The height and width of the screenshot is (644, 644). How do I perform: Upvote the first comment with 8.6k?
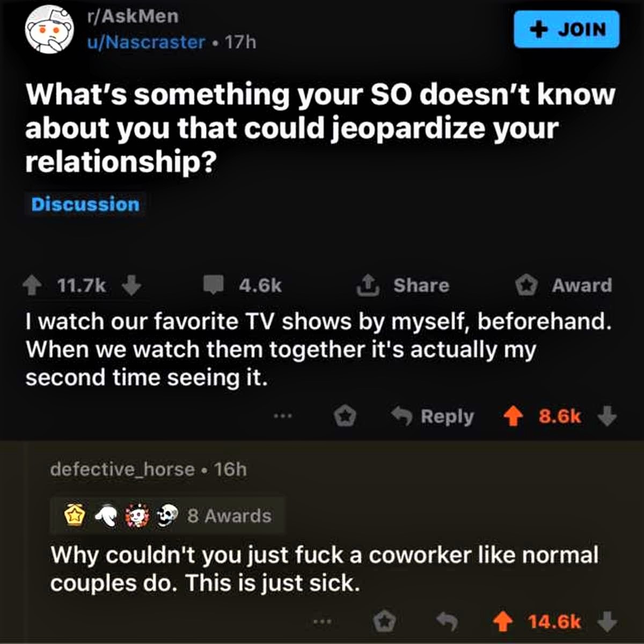pos(514,416)
